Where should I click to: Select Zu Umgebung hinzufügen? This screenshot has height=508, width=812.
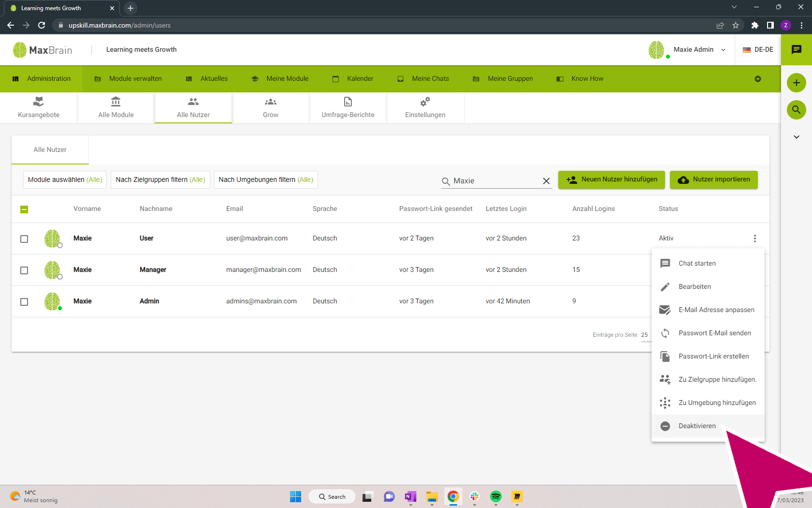[708, 403]
